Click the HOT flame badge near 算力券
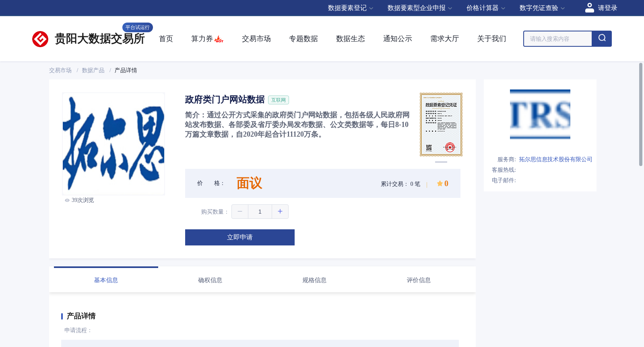Viewport: 644px width, 347px height. pyautogui.click(x=219, y=39)
